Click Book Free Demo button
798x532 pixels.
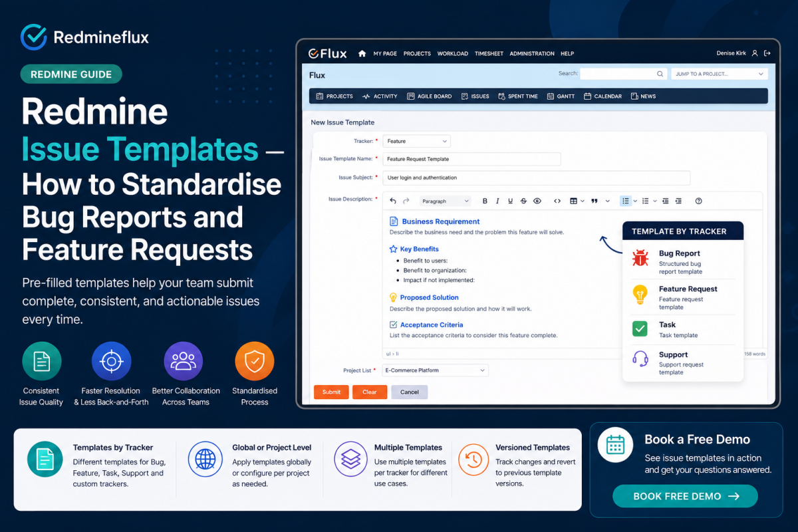685,496
